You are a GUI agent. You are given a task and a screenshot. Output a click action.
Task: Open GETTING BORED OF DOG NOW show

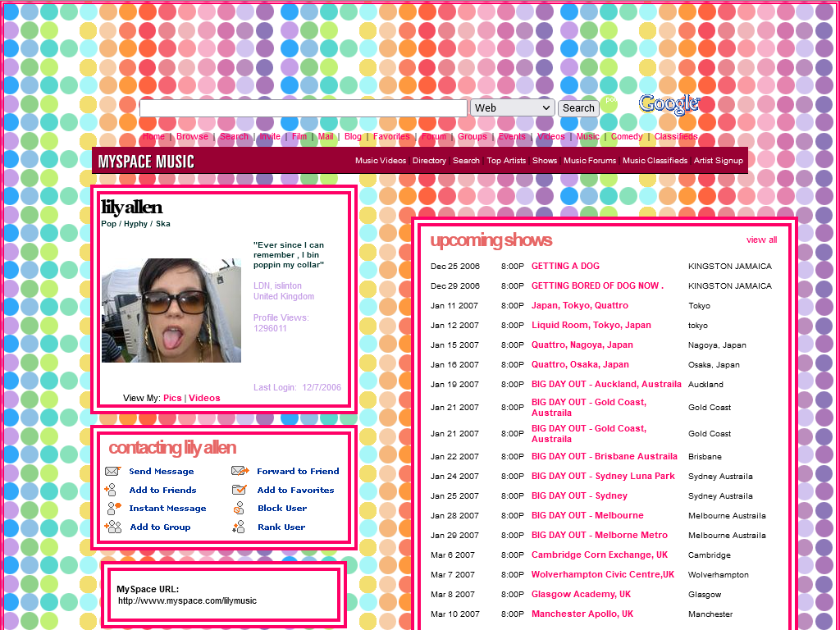point(597,285)
